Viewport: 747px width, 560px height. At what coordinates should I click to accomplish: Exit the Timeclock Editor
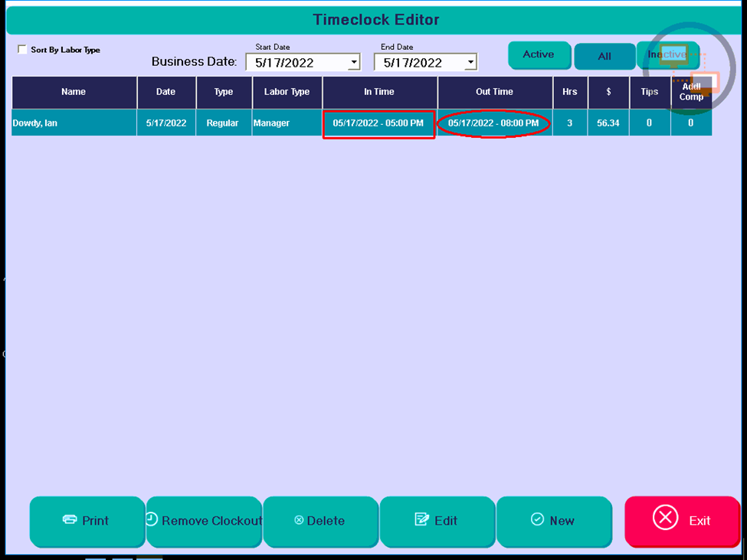tap(682, 521)
